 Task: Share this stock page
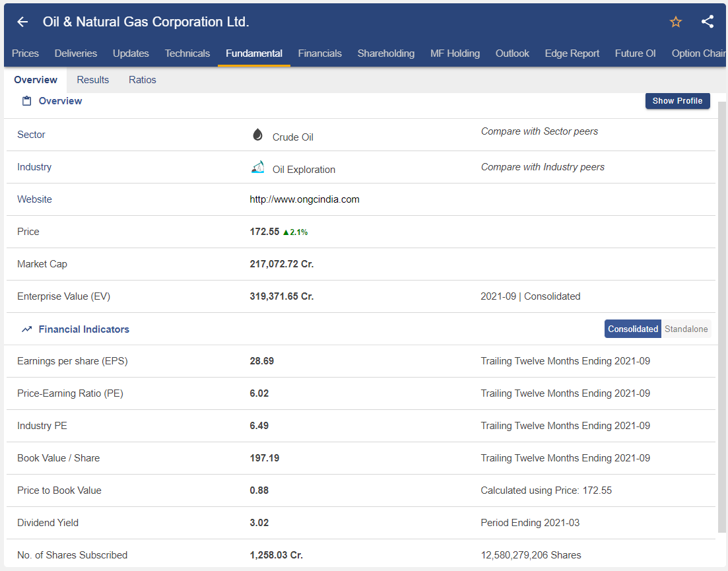click(707, 21)
